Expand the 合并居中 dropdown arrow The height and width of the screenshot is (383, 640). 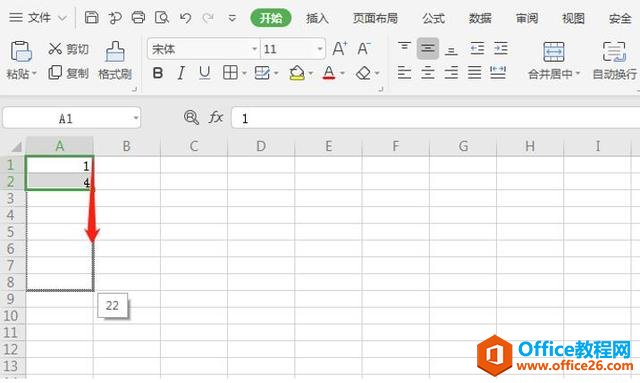click(578, 74)
